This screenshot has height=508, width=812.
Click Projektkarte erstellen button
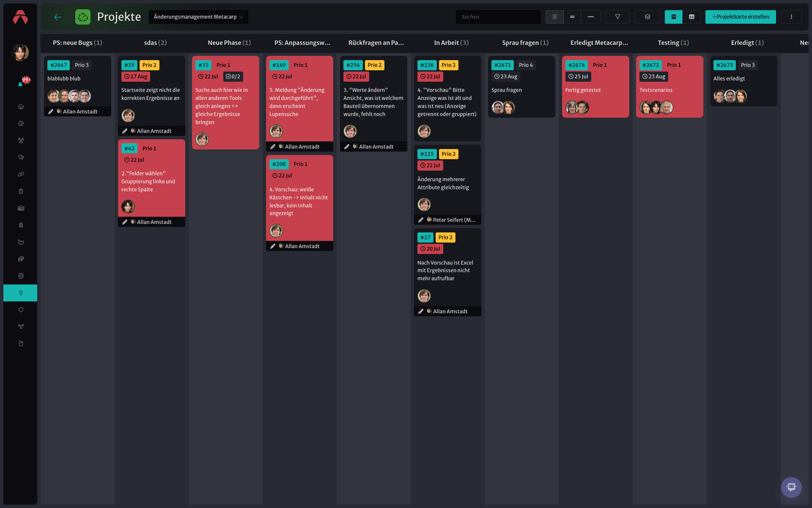point(741,17)
